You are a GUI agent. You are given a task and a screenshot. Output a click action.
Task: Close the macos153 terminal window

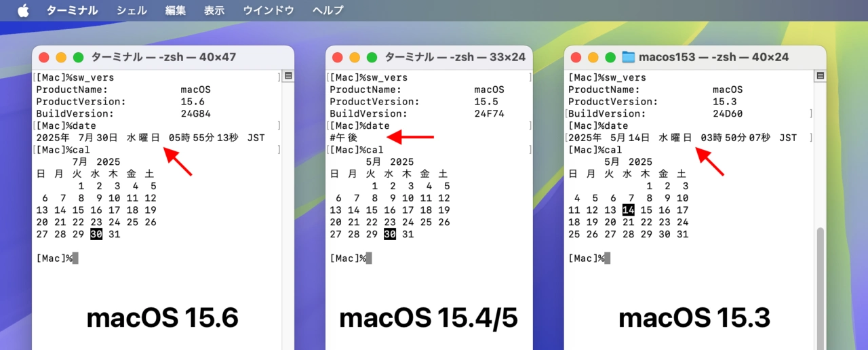[576, 58]
